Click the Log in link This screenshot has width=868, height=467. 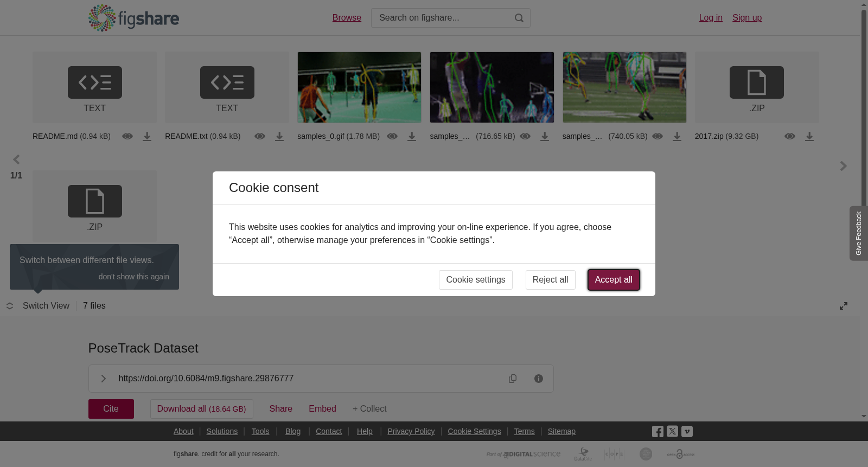click(711, 18)
